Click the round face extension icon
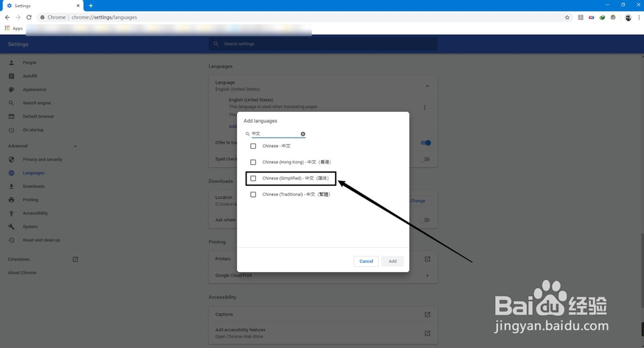 click(x=613, y=17)
